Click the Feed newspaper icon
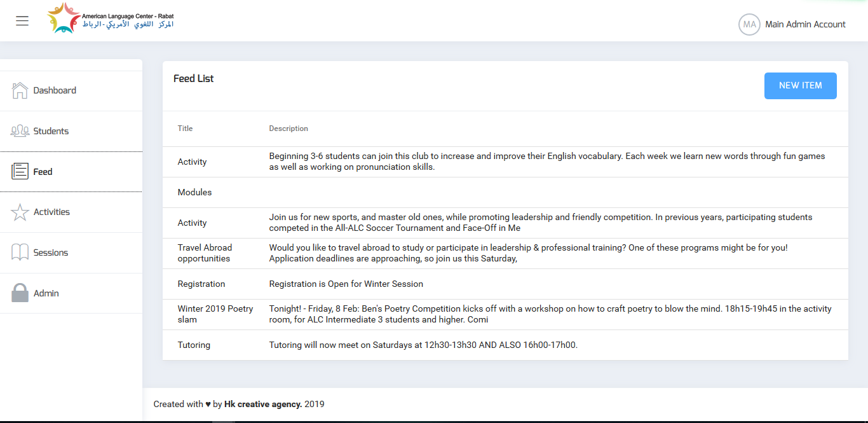 [x=20, y=171]
